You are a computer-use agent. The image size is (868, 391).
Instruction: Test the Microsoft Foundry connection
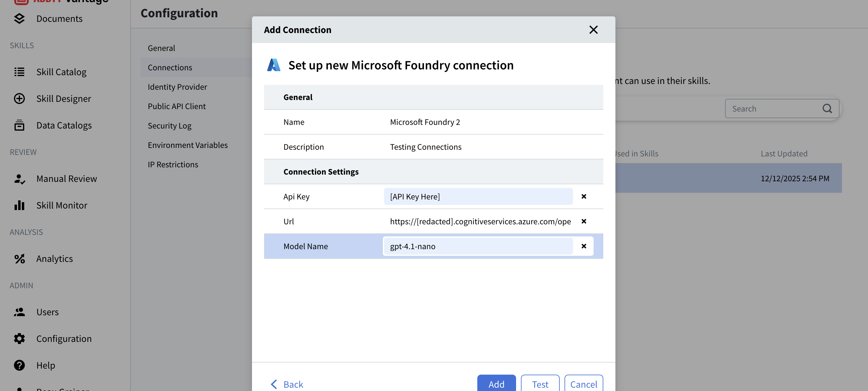540,384
